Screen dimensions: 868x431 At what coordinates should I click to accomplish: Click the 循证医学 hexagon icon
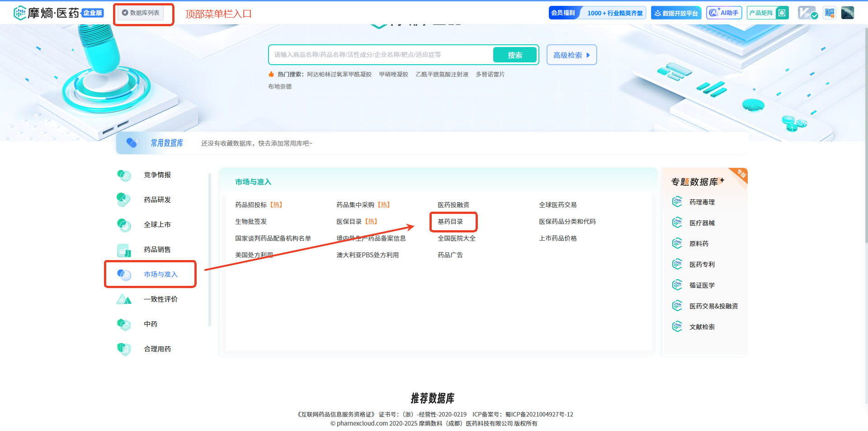pyautogui.click(x=677, y=285)
